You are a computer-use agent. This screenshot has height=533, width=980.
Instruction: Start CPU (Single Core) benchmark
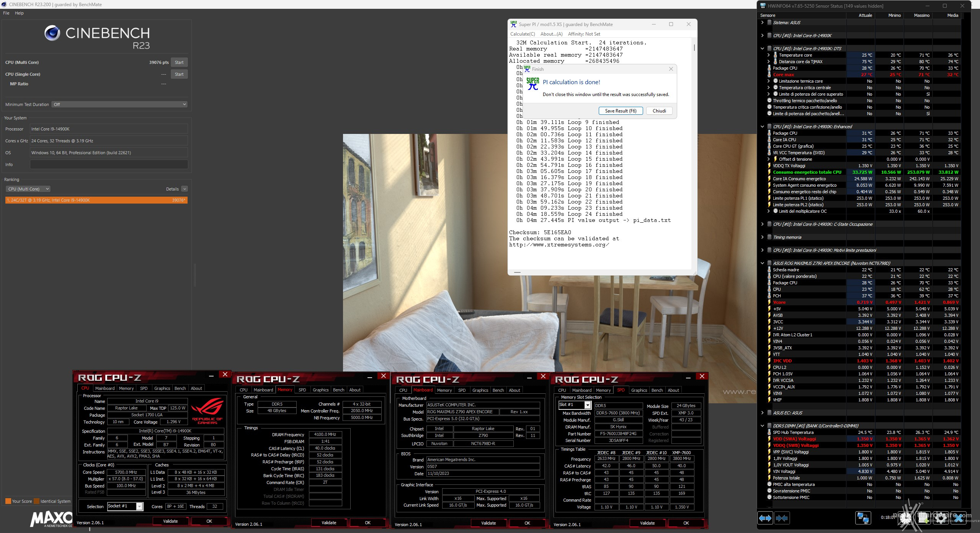(179, 74)
